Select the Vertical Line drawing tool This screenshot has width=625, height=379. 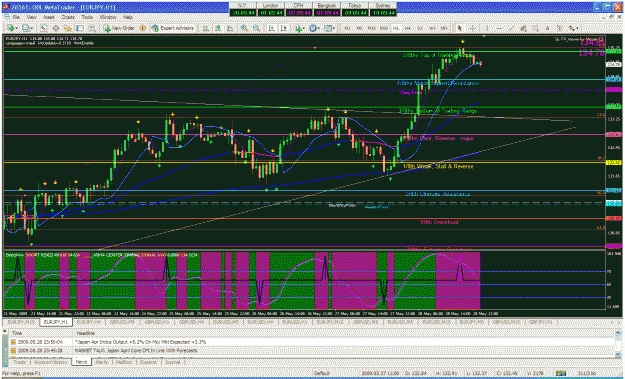pyautogui.click(x=487, y=28)
